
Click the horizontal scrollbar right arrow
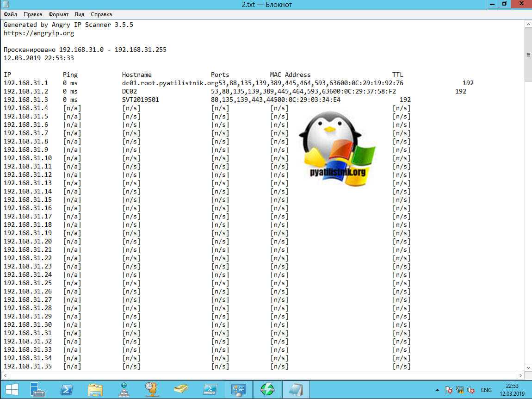(520, 375)
